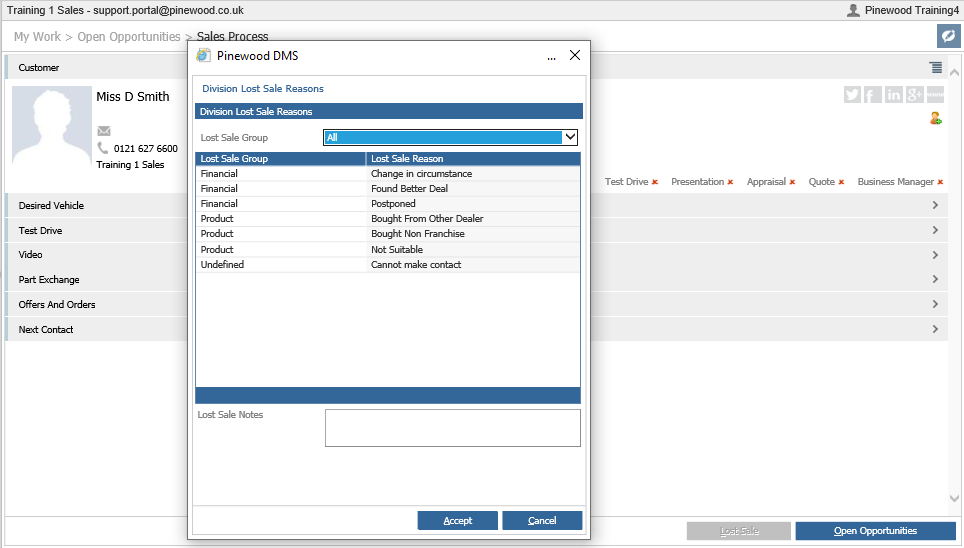964x548 pixels.
Task: Select the Cannot make contact reason
Action: tap(416, 264)
